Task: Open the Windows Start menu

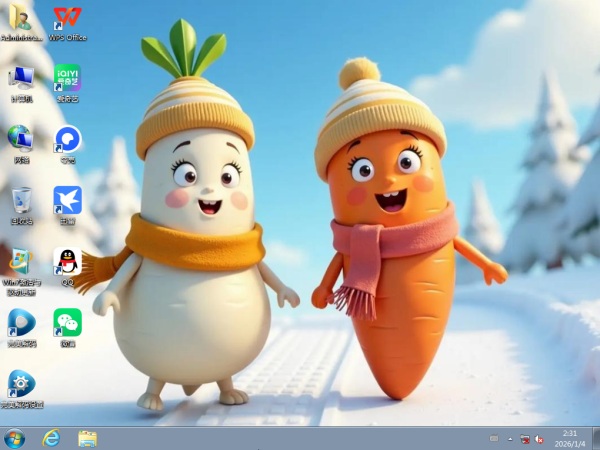Action: (15, 438)
